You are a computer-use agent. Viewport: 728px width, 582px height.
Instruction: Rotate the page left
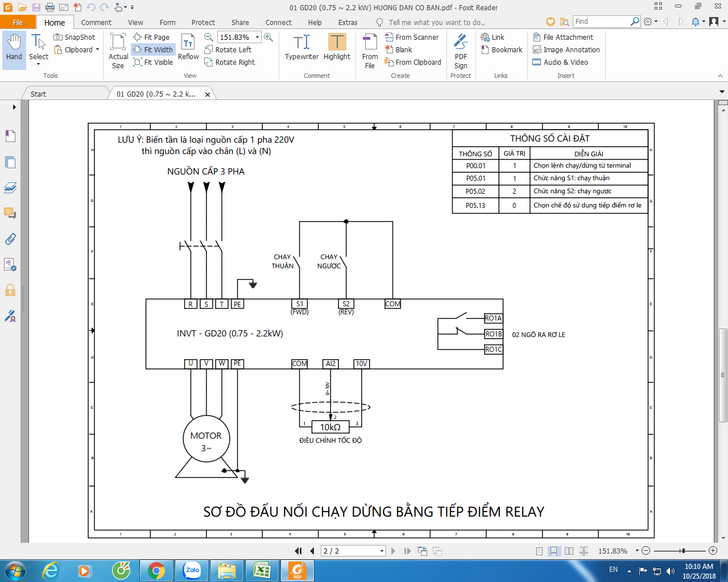click(227, 49)
